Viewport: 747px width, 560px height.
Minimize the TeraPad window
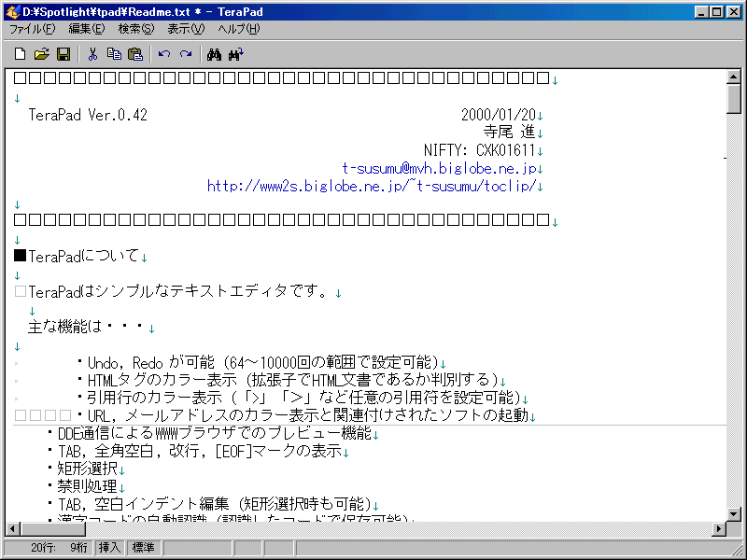tap(701, 12)
